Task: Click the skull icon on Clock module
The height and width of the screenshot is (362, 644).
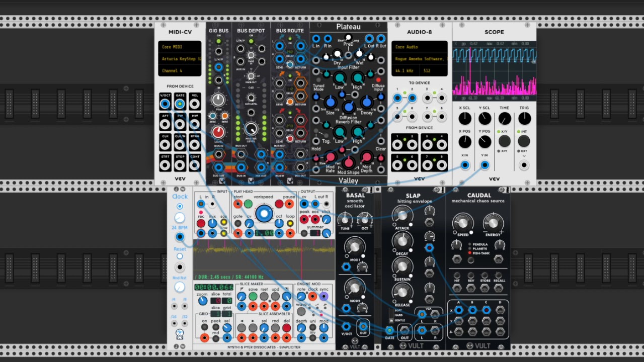Action: 180,334
